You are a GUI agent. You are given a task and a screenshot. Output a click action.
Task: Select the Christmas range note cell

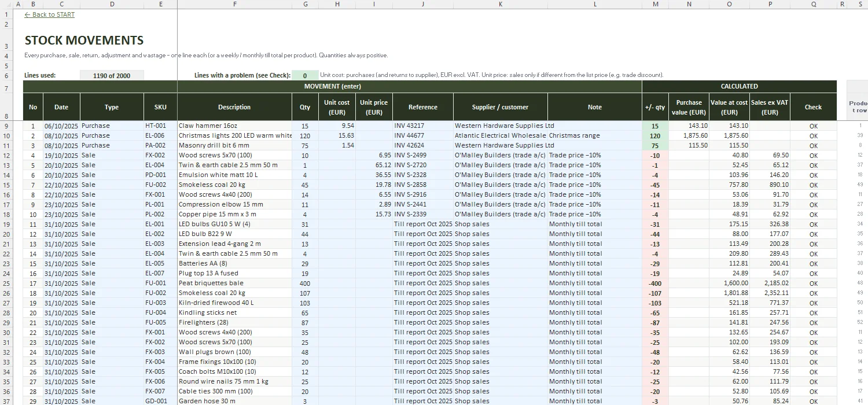[595, 135]
